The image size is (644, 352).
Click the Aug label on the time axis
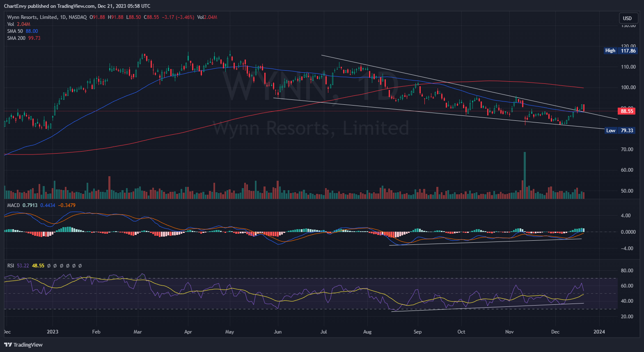click(367, 332)
